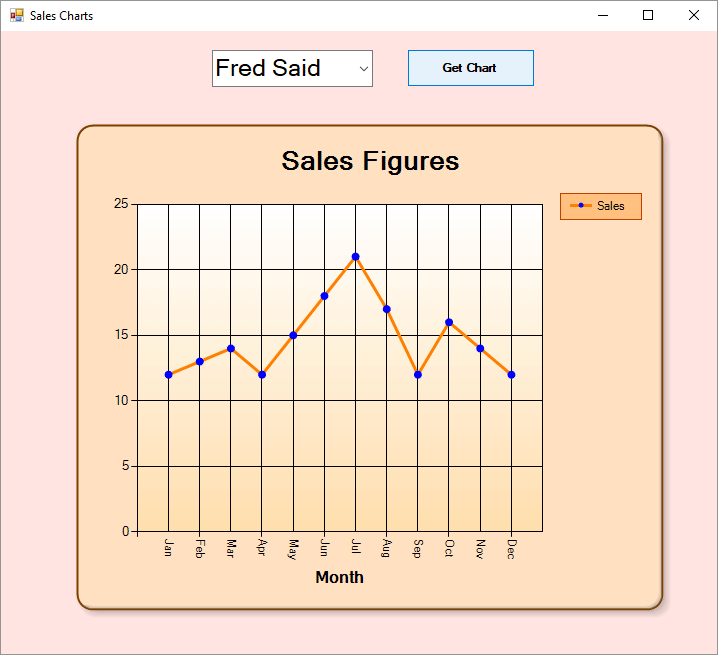Minimize the Sales Charts window
This screenshot has height=655, width=718.
(602, 15)
